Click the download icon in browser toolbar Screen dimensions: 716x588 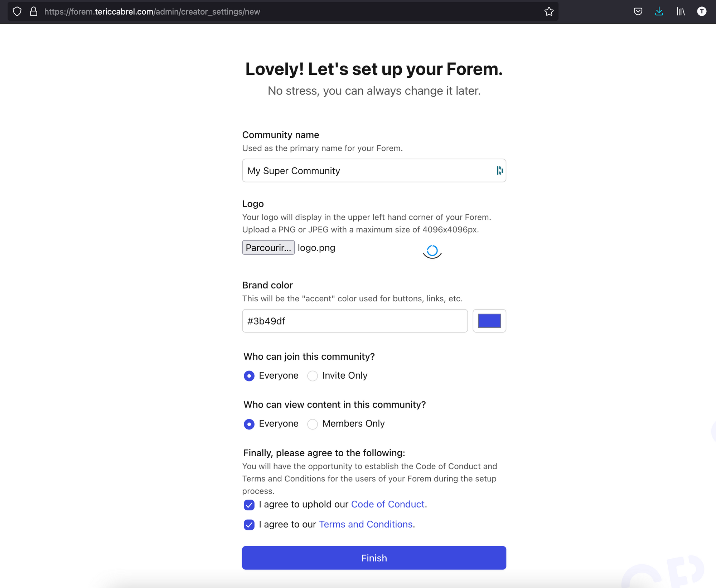coord(659,11)
